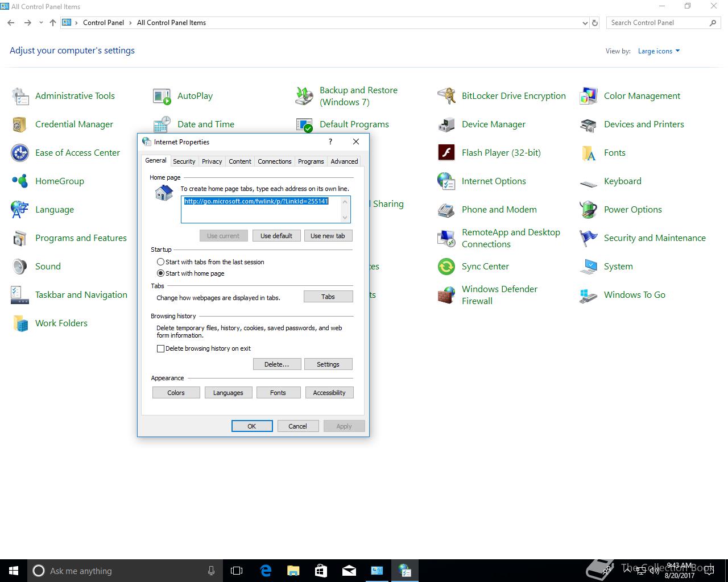Viewport: 728px width, 582px height.
Task: Open File Explorer from taskbar
Action: click(293, 571)
